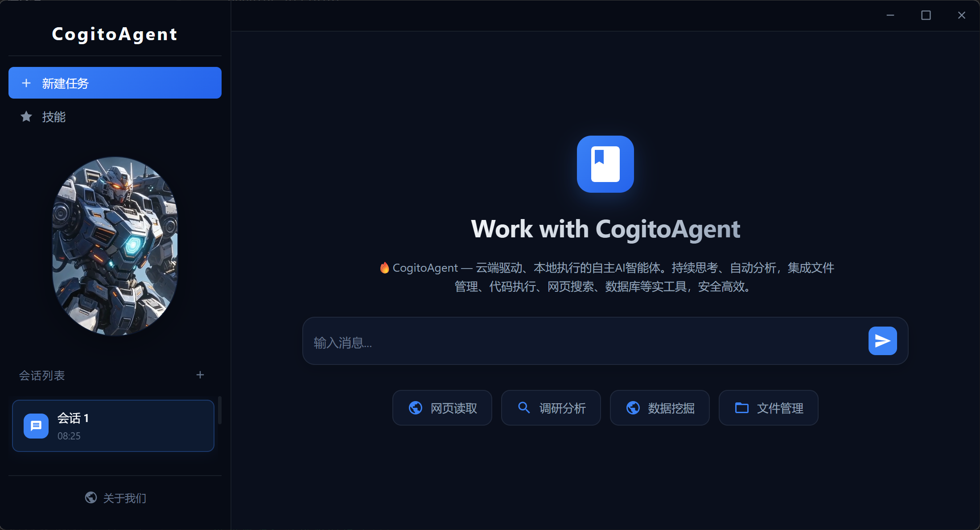Screen dimensions: 980x530
Task: Choose the 文件管理 quick action
Action: coord(769,408)
